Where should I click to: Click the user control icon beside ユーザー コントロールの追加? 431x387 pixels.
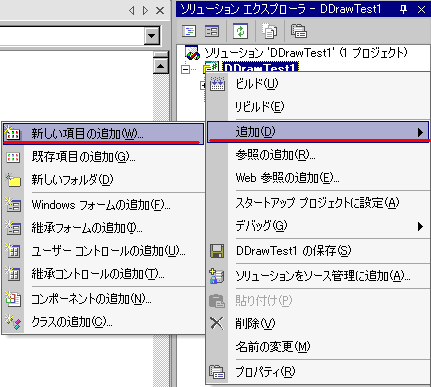click(13, 251)
